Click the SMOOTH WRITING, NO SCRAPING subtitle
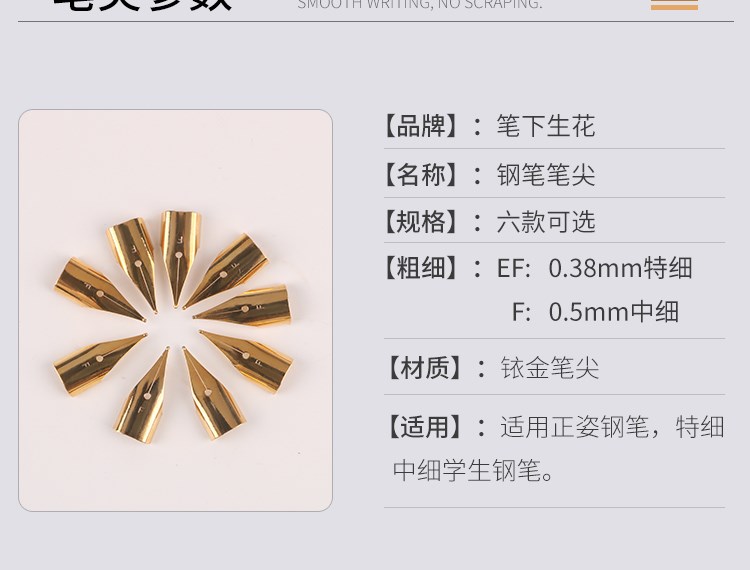This screenshot has width=750, height=570. pyautogui.click(x=420, y=4)
